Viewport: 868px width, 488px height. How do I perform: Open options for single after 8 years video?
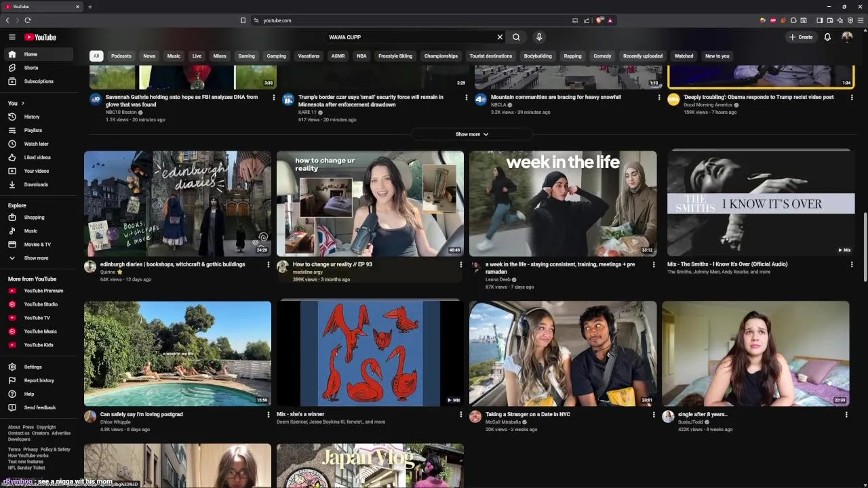846,415
